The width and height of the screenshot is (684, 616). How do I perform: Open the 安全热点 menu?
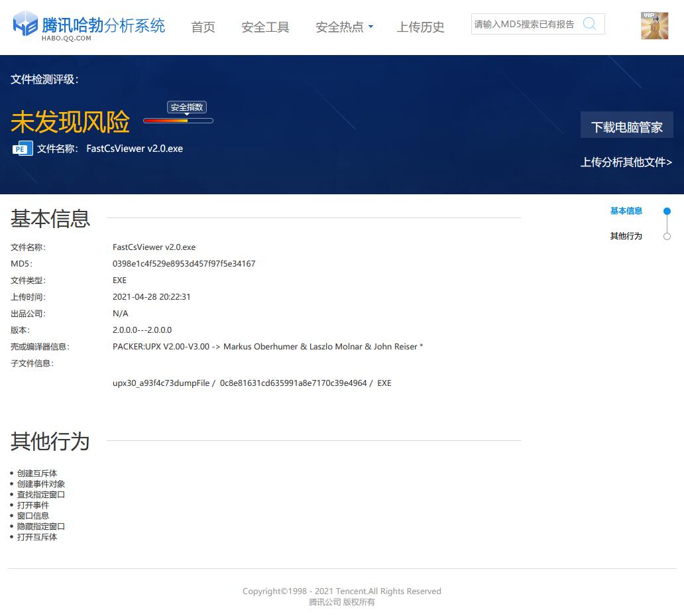[339, 27]
